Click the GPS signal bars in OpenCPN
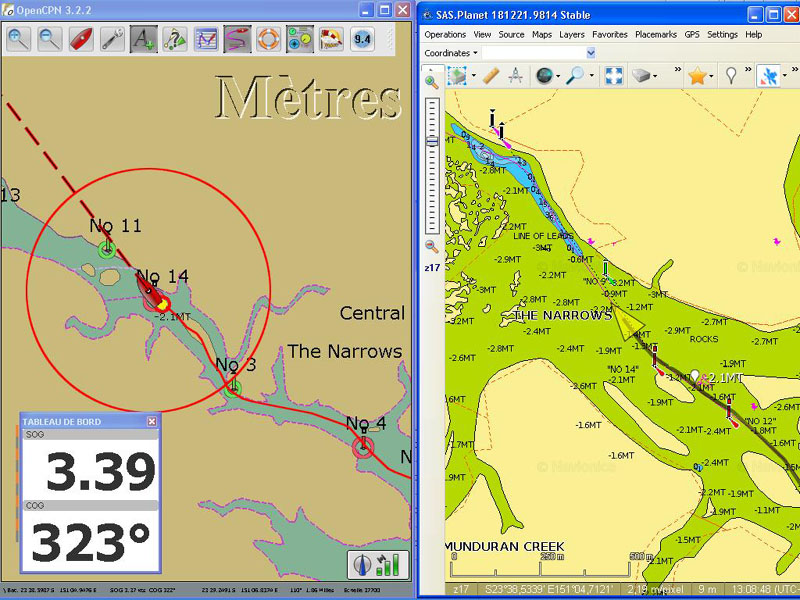This screenshot has width=800, height=600. (389, 565)
